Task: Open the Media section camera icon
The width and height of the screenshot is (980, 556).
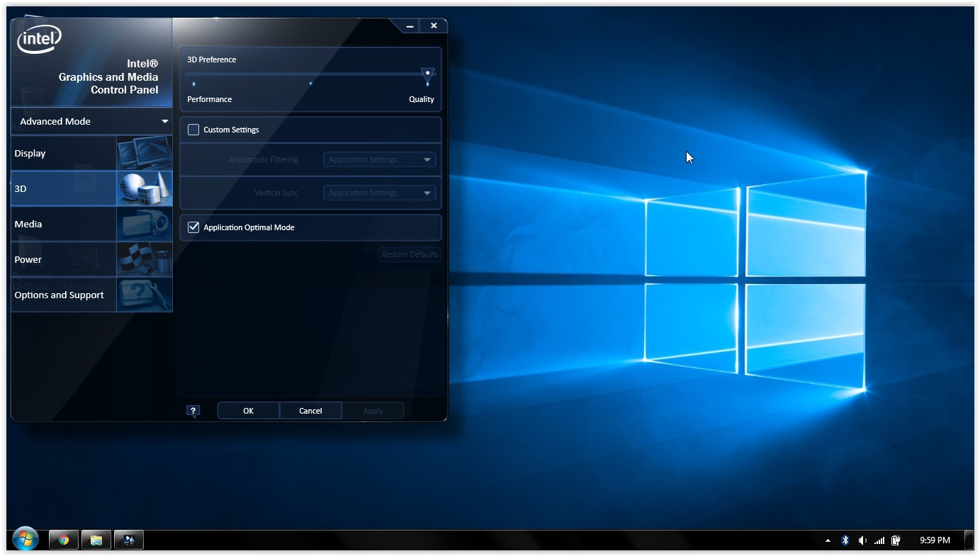Action: coord(144,224)
